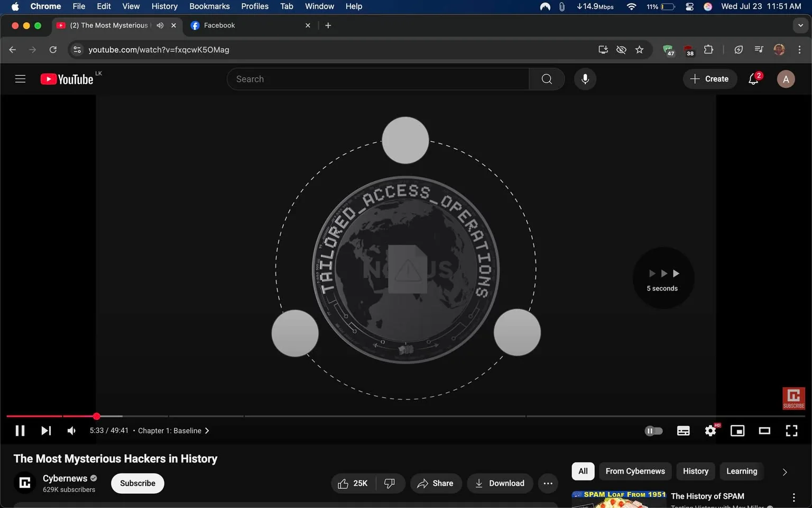
Task: Like the video (25K)
Action: click(353, 483)
